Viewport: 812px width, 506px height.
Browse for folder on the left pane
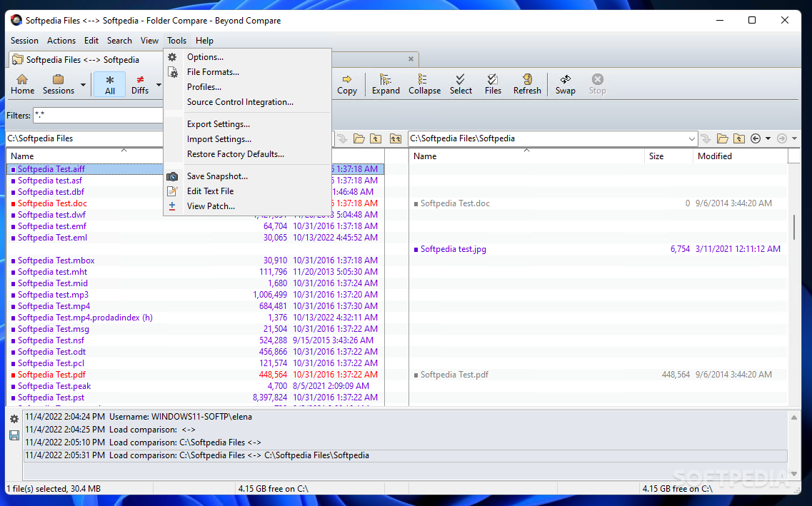coord(359,138)
